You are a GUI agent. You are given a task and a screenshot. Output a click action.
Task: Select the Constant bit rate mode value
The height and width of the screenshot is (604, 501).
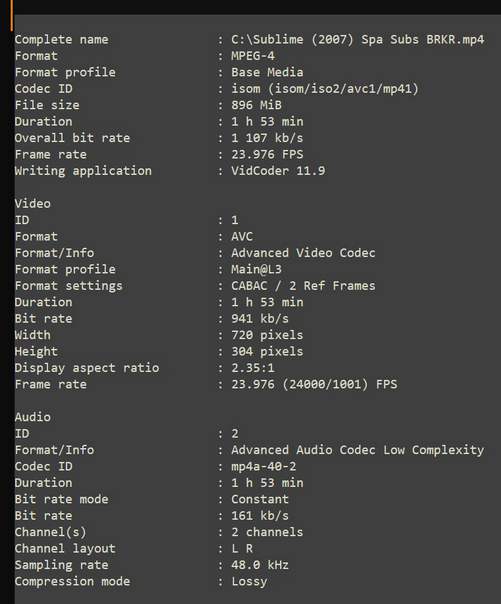pyautogui.click(x=260, y=499)
